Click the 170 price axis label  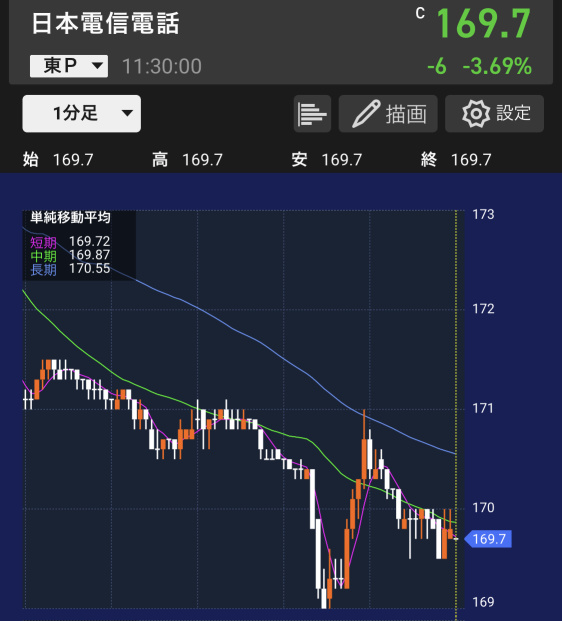(x=483, y=507)
